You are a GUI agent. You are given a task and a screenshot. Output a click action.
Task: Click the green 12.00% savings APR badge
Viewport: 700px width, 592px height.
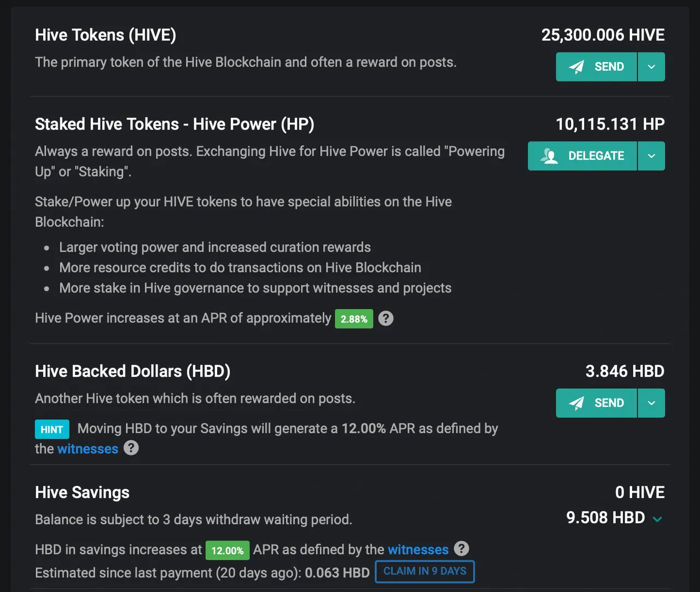[x=227, y=550]
